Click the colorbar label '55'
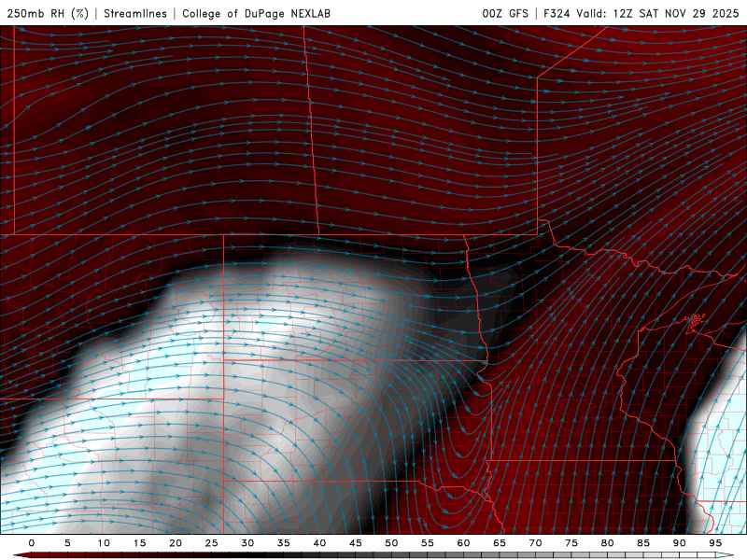 tap(428, 543)
